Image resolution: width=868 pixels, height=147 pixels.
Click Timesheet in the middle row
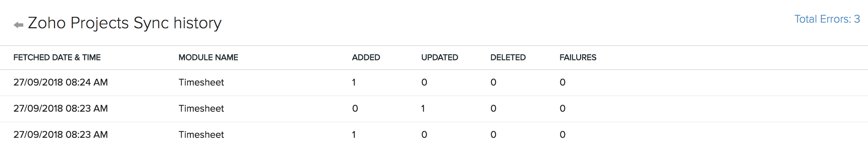point(201,108)
